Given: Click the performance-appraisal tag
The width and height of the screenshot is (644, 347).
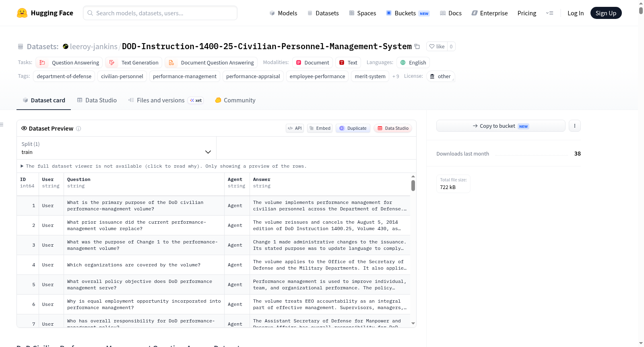Looking at the screenshot, I should [x=253, y=76].
